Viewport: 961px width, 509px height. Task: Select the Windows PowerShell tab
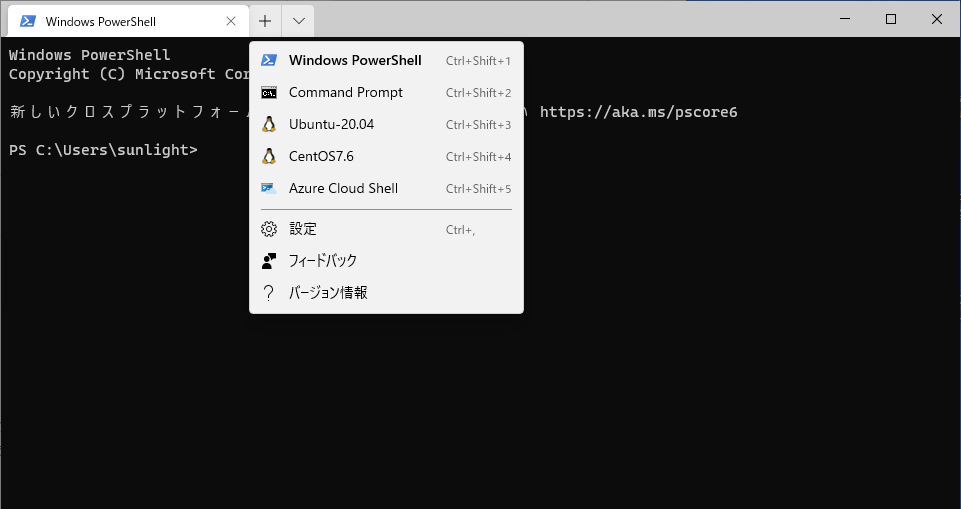point(110,21)
